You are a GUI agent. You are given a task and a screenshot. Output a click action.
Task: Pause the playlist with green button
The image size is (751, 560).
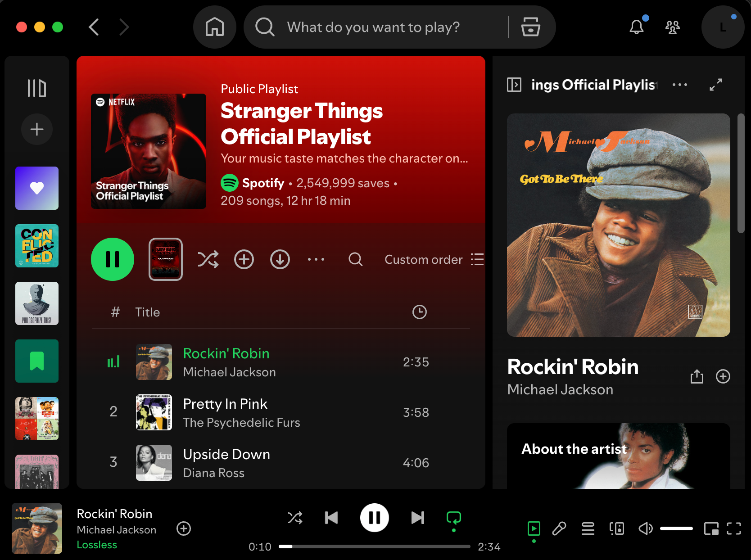[x=113, y=259]
